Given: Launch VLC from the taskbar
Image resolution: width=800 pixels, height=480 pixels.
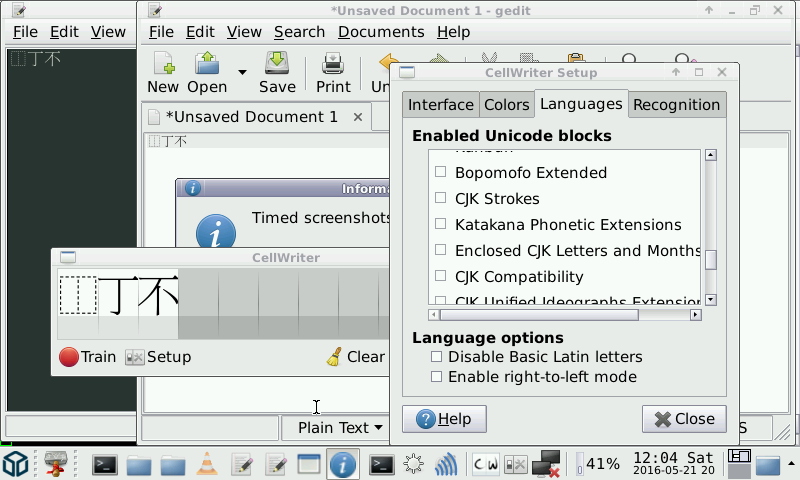Looking at the screenshot, I should coord(207,464).
